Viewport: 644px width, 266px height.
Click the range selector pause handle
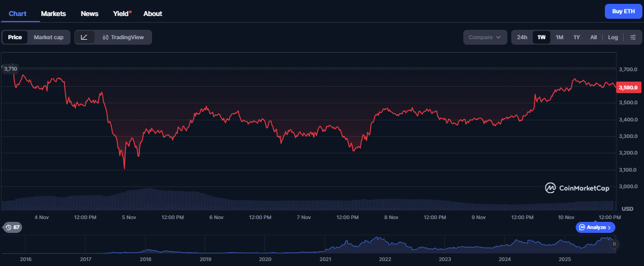(x=614, y=244)
